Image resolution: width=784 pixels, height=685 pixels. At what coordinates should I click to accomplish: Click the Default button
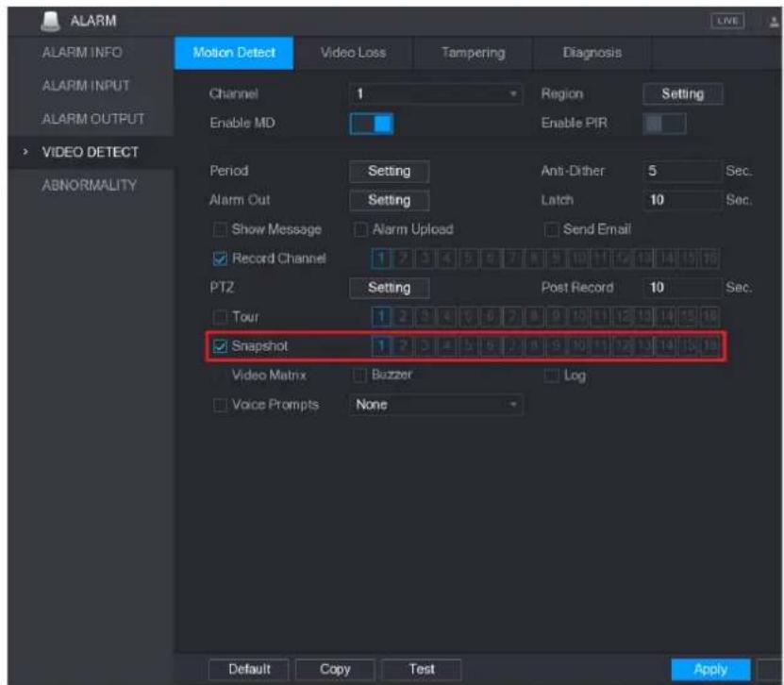[x=248, y=670]
